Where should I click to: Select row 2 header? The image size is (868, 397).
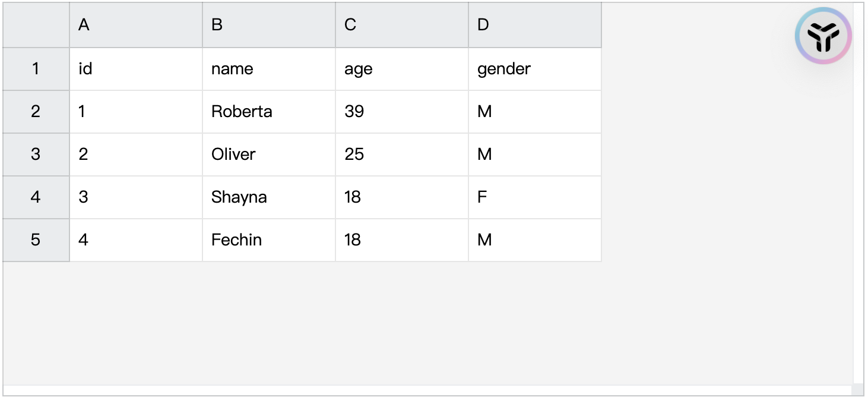[36, 112]
